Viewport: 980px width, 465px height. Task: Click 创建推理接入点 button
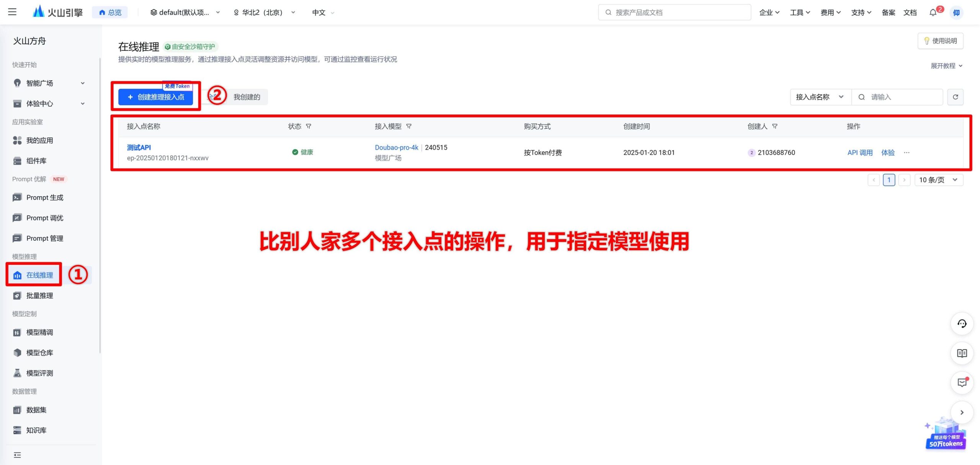[x=155, y=97]
